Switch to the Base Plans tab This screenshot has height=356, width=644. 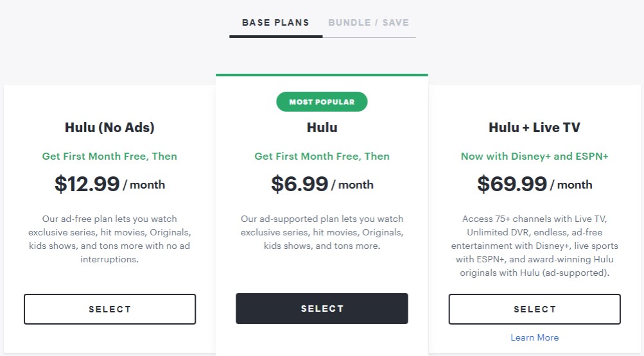275,22
